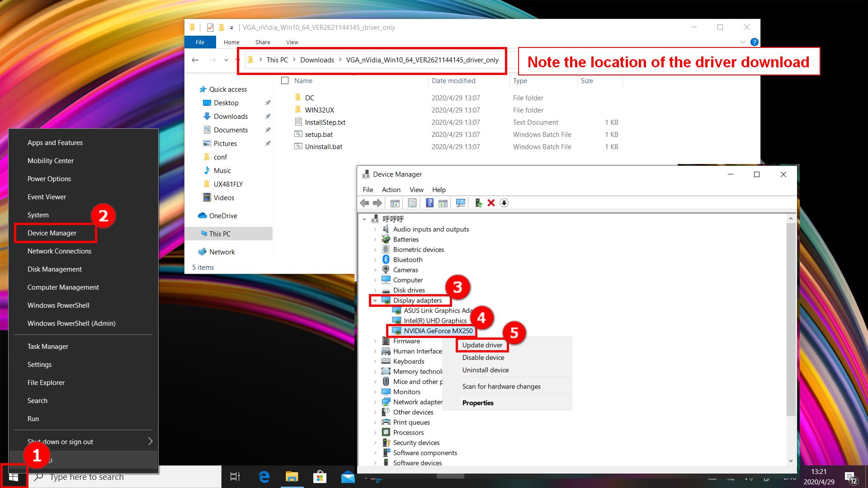Screen dimensions: 868x488
Task: Click the Downloads folder in quick access sidebar
Action: [231, 116]
